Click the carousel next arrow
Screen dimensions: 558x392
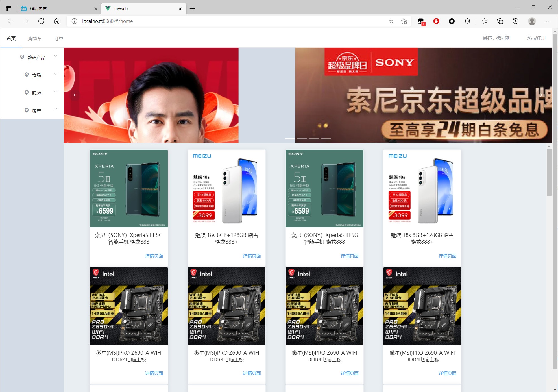tap(541, 95)
